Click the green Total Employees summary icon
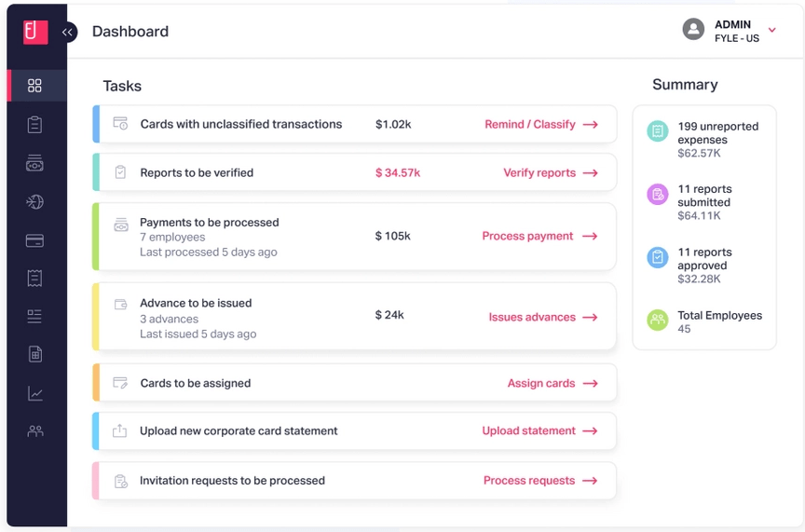 pyautogui.click(x=657, y=320)
